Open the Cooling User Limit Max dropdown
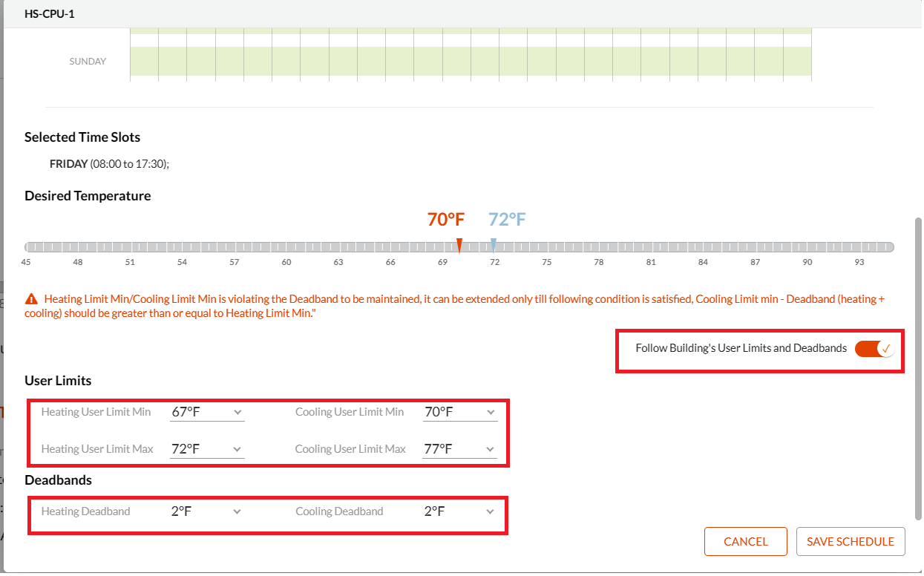The height and width of the screenshot is (576, 924). [x=489, y=448]
